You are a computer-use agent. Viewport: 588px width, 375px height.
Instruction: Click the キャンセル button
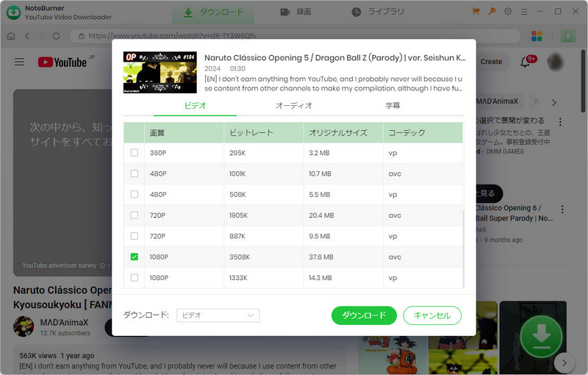(x=432, y=315)
